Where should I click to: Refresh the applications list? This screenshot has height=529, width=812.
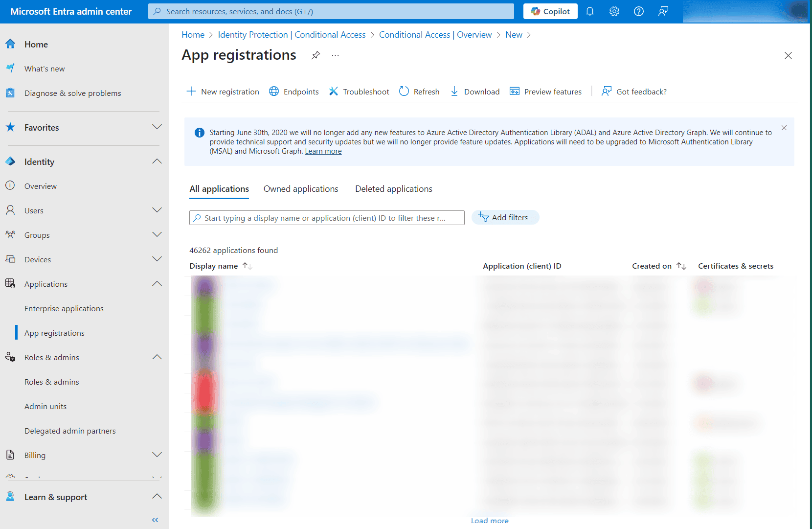click(419, 92)
